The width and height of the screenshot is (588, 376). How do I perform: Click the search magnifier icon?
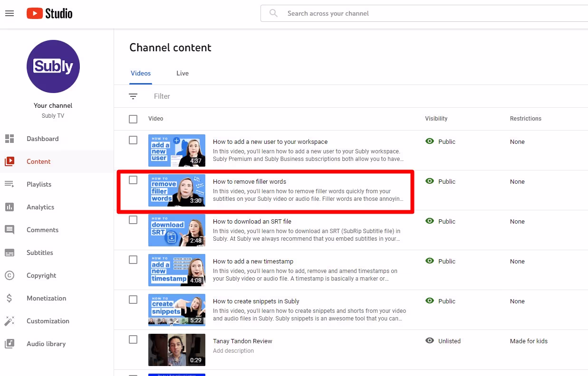click(x=273, y=13)
